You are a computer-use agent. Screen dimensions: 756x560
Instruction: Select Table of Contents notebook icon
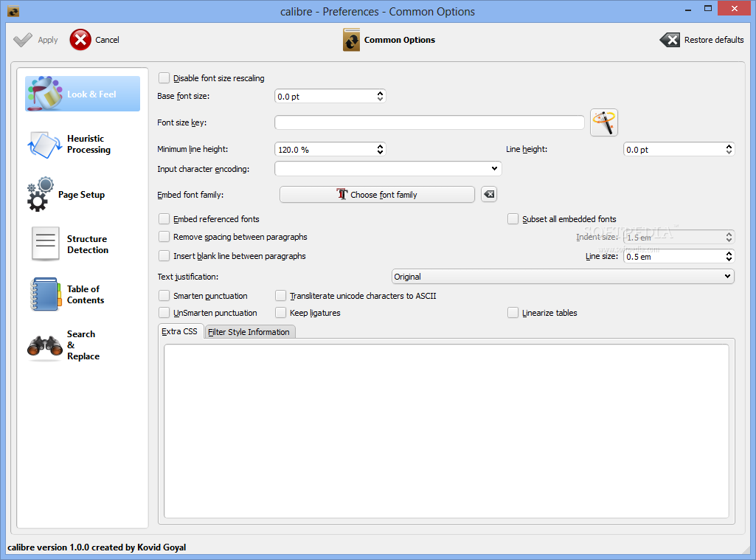click(x=45, y=294)
